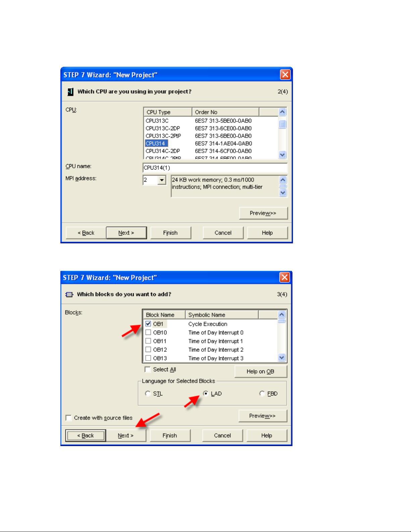The height and width of the screenshot is (532, 411).
Task: Pick CPU314C-2DP from the CPU list
Action: click(163, 151)
